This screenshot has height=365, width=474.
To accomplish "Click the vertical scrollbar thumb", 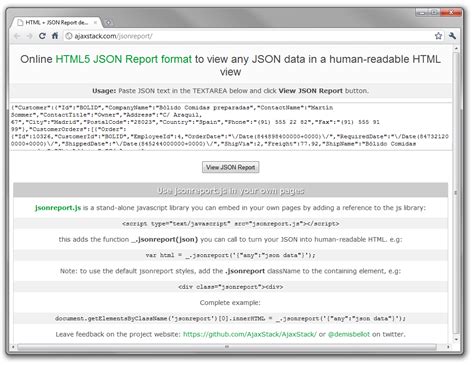I will click(x=456, y=192).
